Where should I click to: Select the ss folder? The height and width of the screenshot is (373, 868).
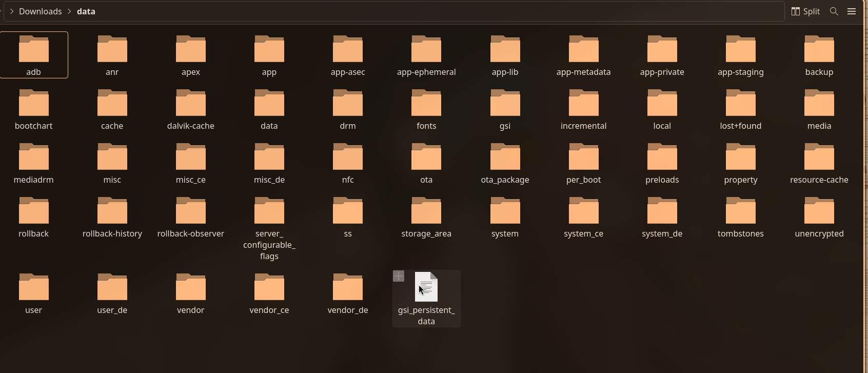348,217
